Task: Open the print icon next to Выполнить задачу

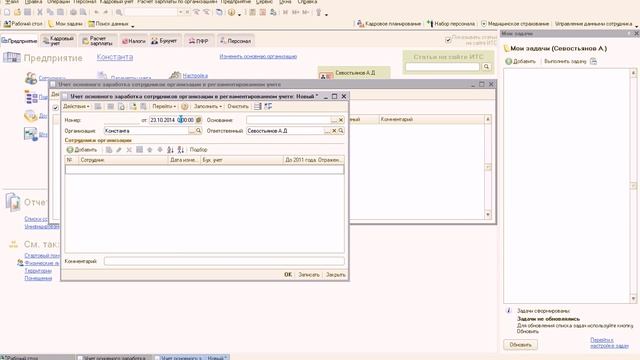Action: click(x=593, y=61)
